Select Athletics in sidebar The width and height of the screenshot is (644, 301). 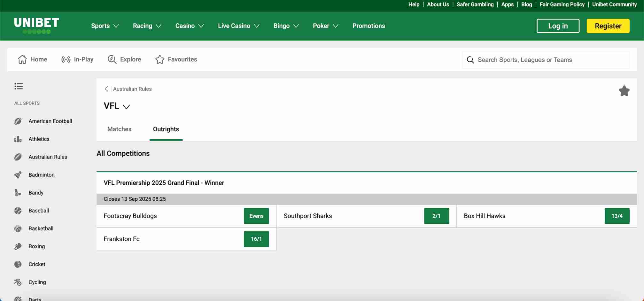[x=39, y=139]
